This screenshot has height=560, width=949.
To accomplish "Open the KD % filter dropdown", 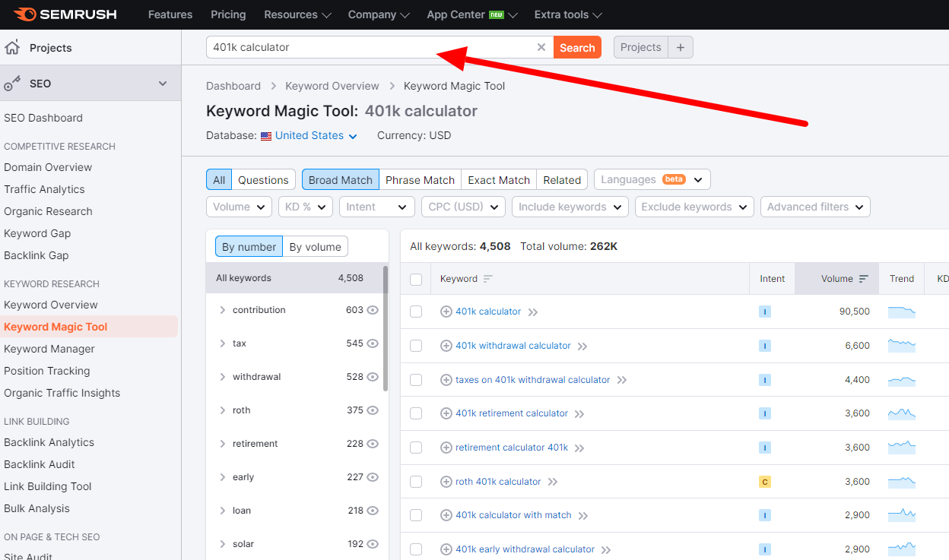I will pos(305,207).
